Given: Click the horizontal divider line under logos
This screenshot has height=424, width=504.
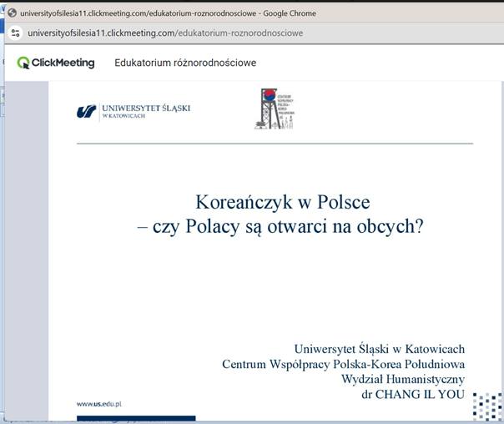Looking at the screenshot, I should coord(275,144).
